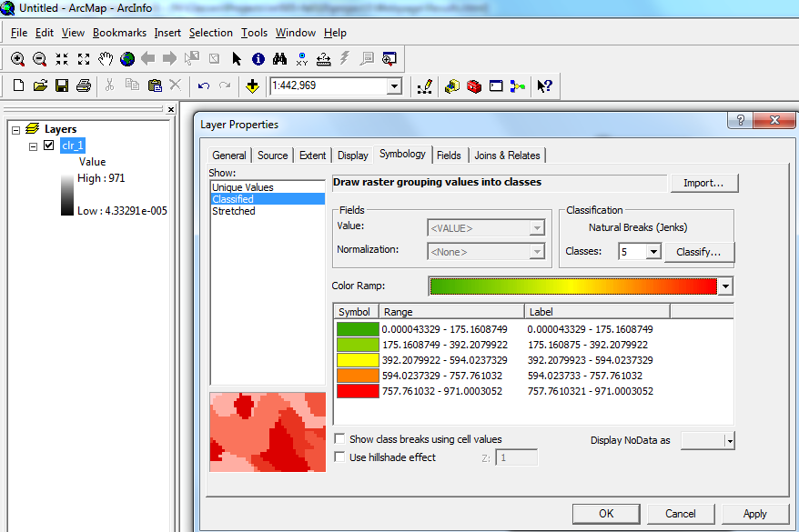The height and width of the screenshot is (532, 799).
Task: Open the map scale dropdown
Action: tap(394, 86)
